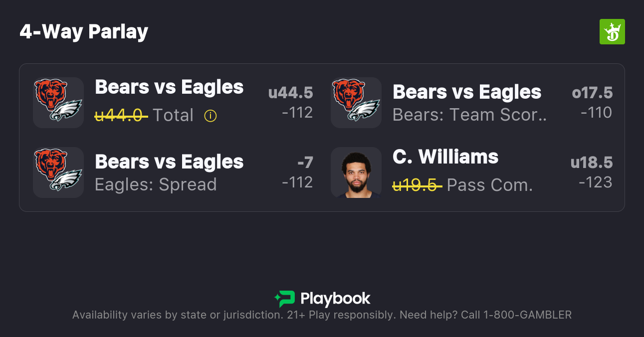
Task: Expand the truncated Bears: Team Scor.. label
Action: pyautogui.click(x=469, y=115)
